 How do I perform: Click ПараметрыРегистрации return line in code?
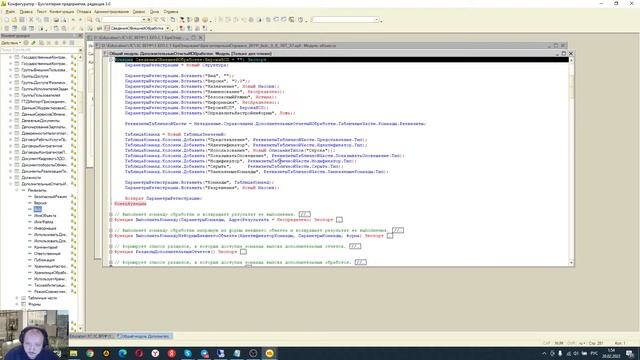pyautogui.click(x=163, y=198)
